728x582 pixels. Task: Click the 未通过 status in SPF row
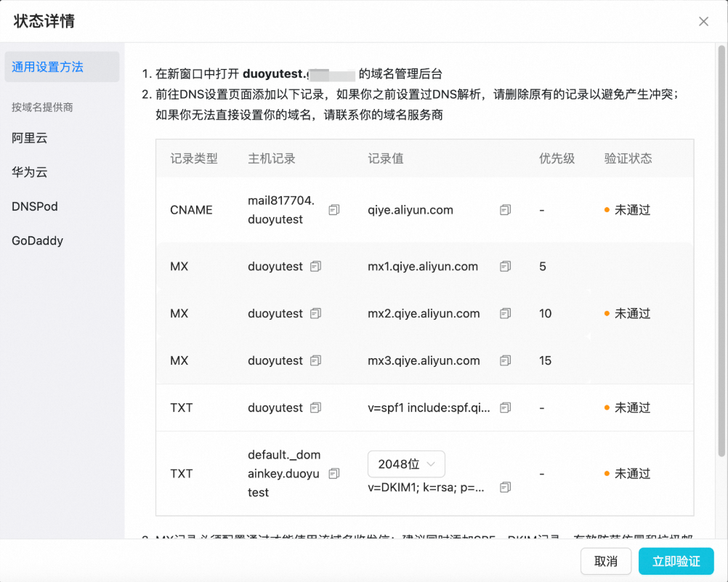pos(627,408)
